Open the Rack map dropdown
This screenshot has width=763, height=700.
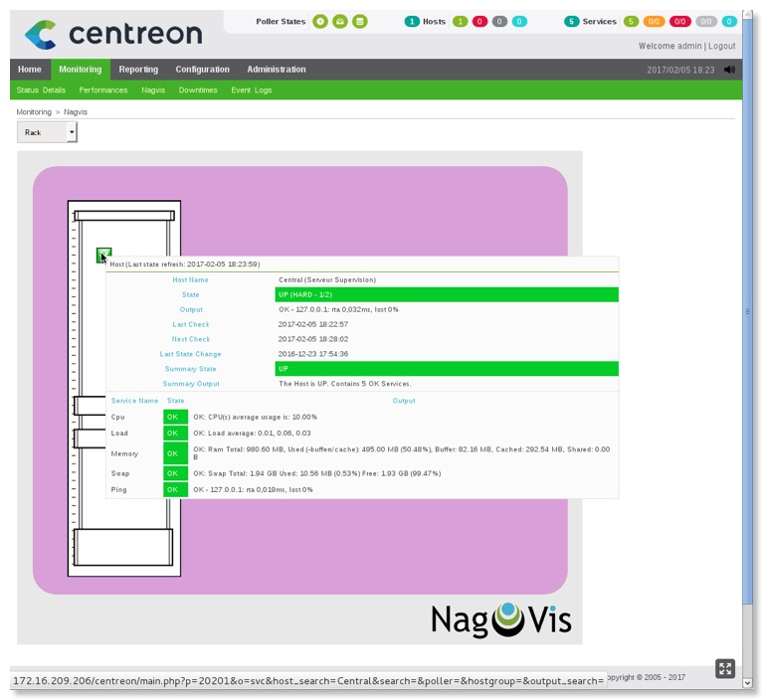[47, 132]
